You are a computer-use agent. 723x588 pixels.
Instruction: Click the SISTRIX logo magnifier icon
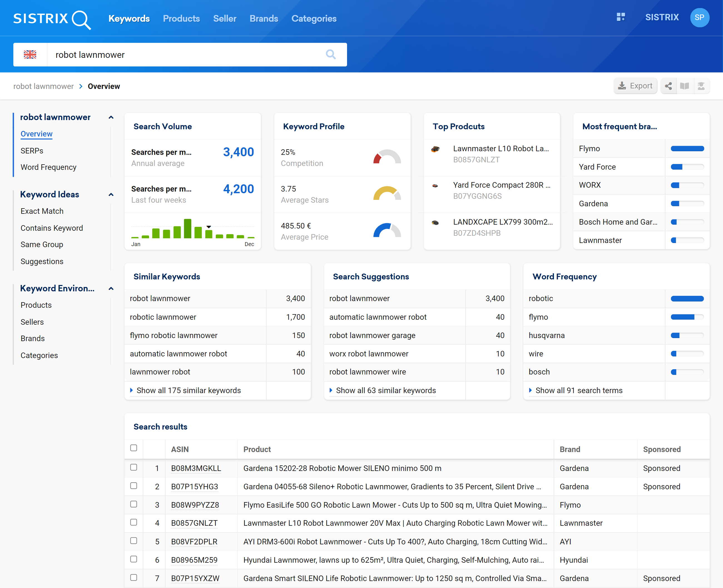(81, 20)
